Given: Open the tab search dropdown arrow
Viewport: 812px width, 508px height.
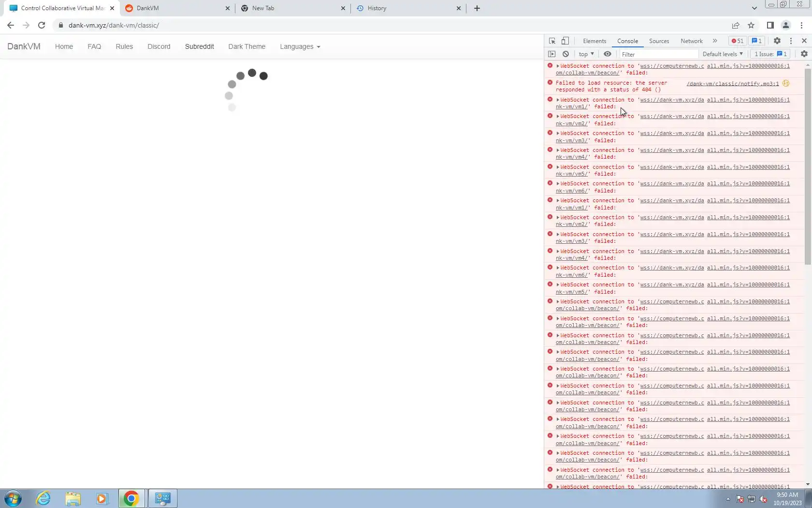Looking at the screenshot, I should point(754,8).
